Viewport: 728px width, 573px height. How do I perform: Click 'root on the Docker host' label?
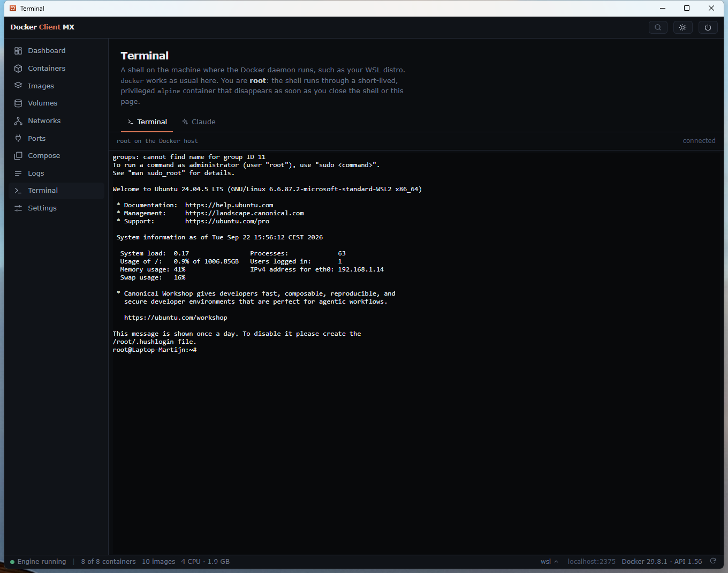(x=157, y=141)
